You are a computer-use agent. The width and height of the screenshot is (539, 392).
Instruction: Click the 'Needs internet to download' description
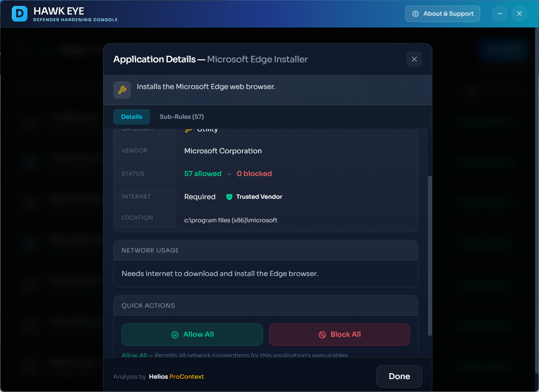[x=220, y=274]
